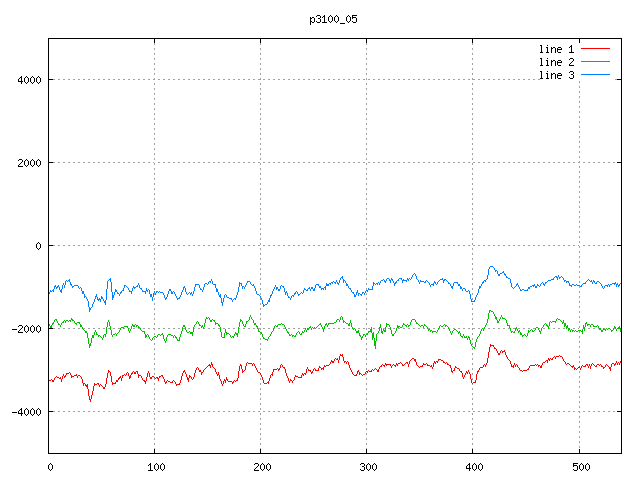This screenshot has height=480, width=640.
Task: Click the x-axis label 200
Action: pos(262,467)
